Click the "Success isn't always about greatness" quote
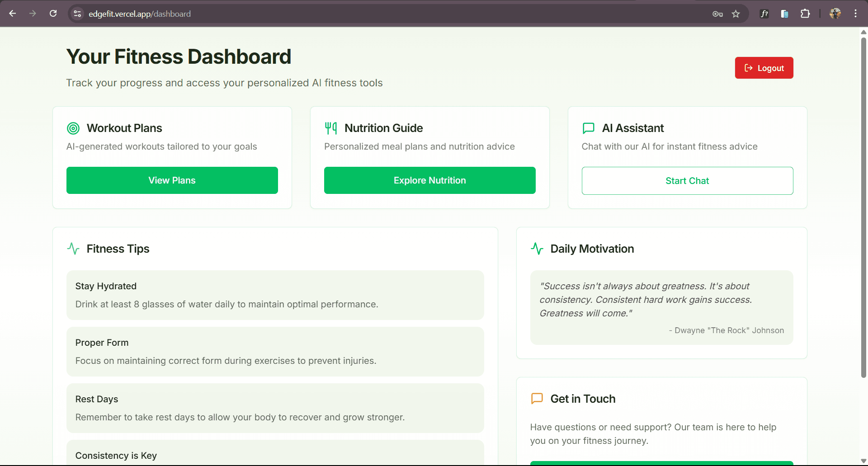The width and height of the screenshot is (868, 466). click(646, 300)
